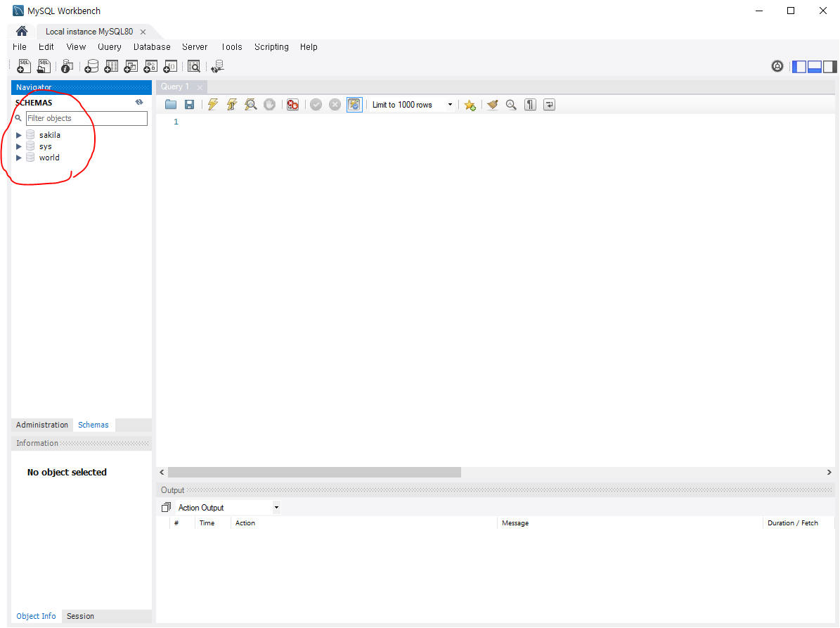Create a new table icon
840x628 pixels.
point(112,66)
